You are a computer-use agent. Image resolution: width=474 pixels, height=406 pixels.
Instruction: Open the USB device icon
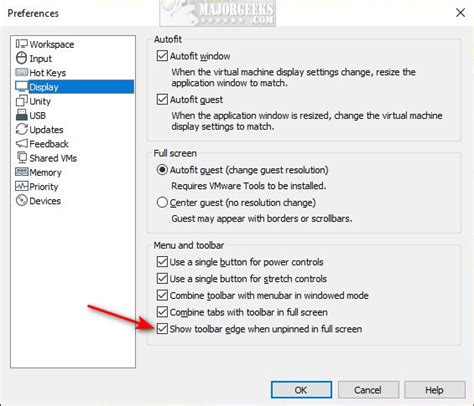tap(22, 115)
